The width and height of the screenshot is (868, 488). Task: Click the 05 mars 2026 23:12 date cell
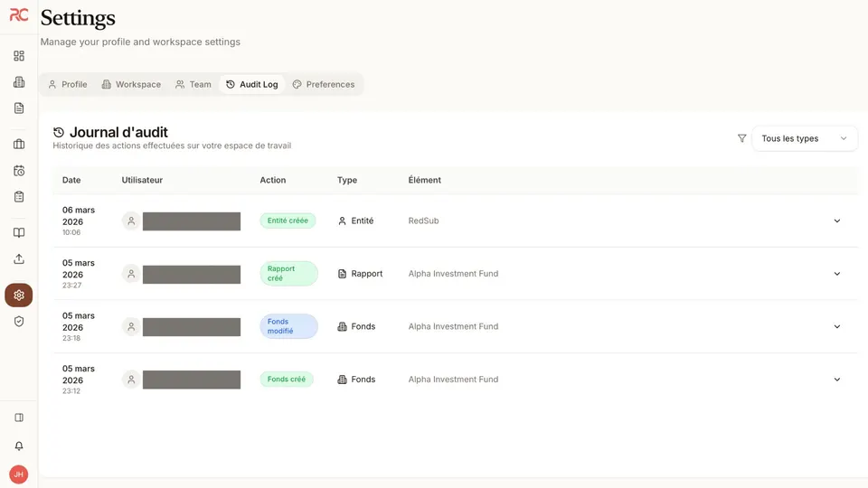[x=79, y=380]
